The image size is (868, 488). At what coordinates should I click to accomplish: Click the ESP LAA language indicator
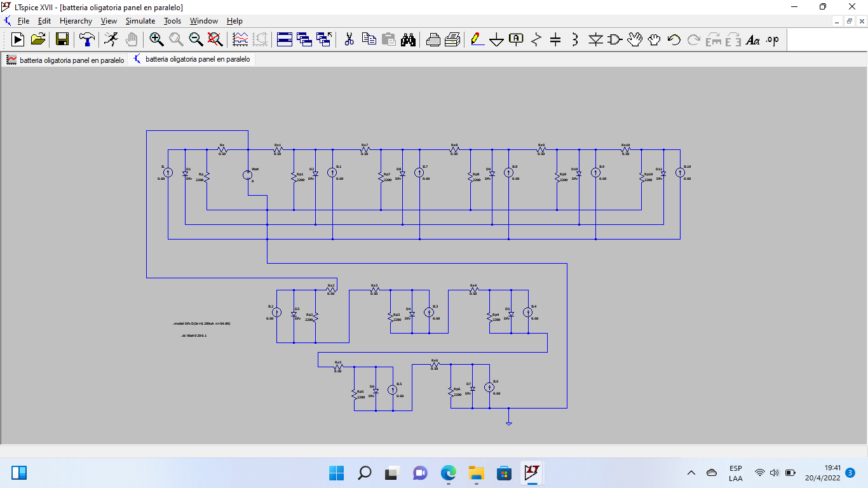736,473
